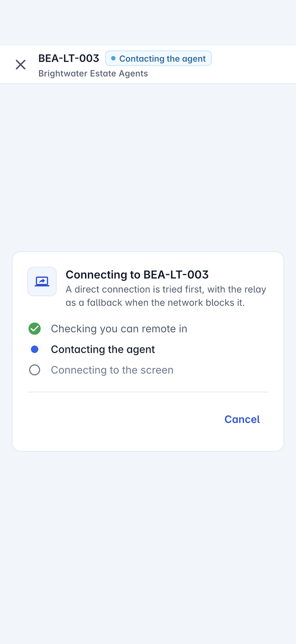
Task: Click the empty circle beside Connecting to the screen
Action: coord(35,370)
